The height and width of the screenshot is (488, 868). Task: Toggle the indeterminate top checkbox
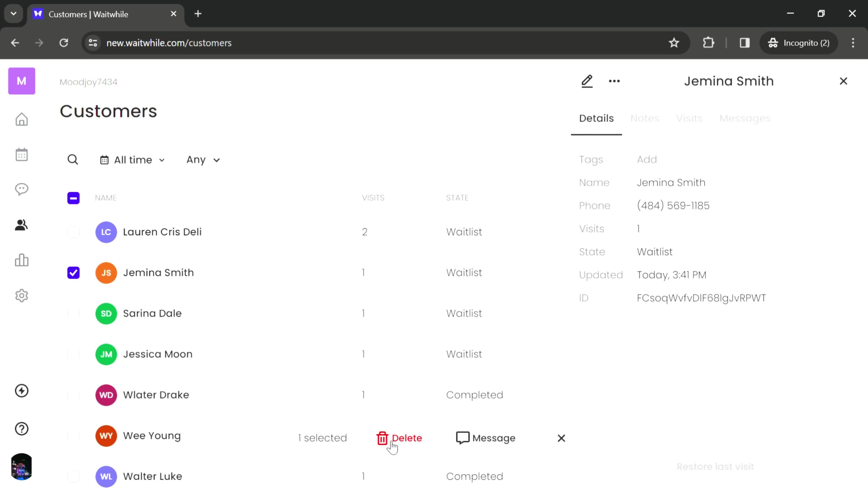click(73, 198)
